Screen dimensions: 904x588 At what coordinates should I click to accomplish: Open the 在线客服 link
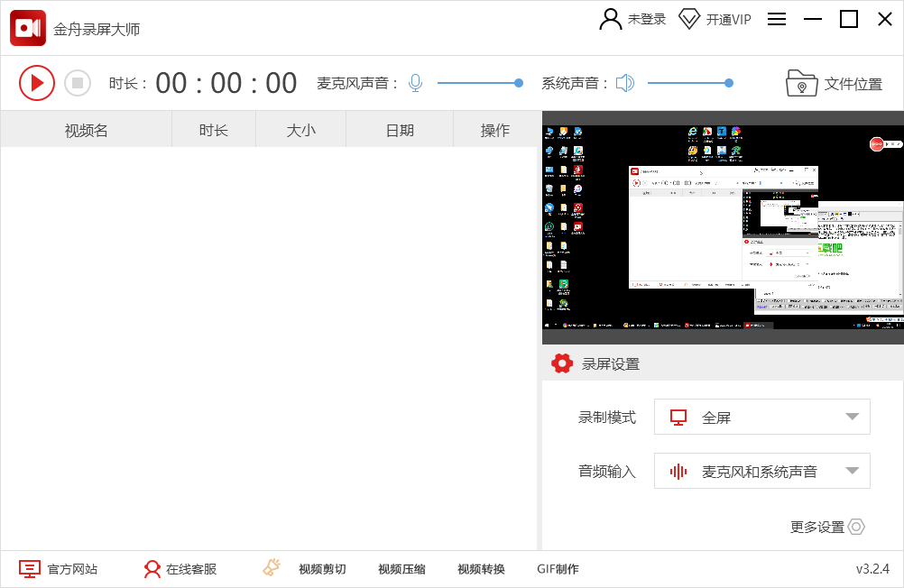pos(191,570)
